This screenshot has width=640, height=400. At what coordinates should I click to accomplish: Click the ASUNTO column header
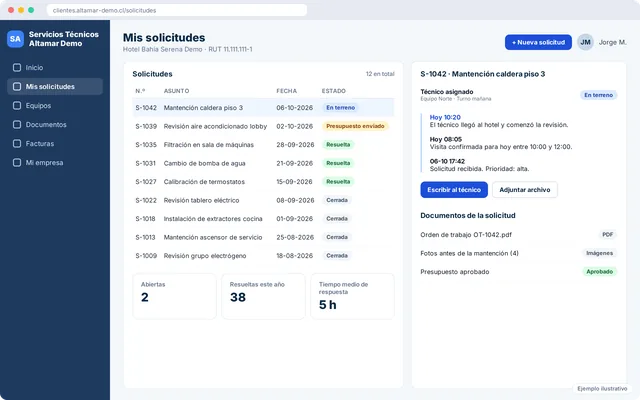(176, 91)
